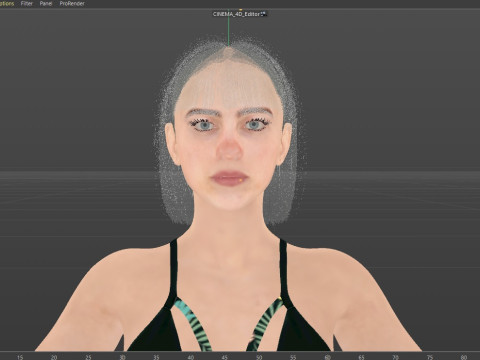Click the camera icon beside CINEMA_4D_Editor label
This screenshot has height=360, width=480.
[264, 14]
